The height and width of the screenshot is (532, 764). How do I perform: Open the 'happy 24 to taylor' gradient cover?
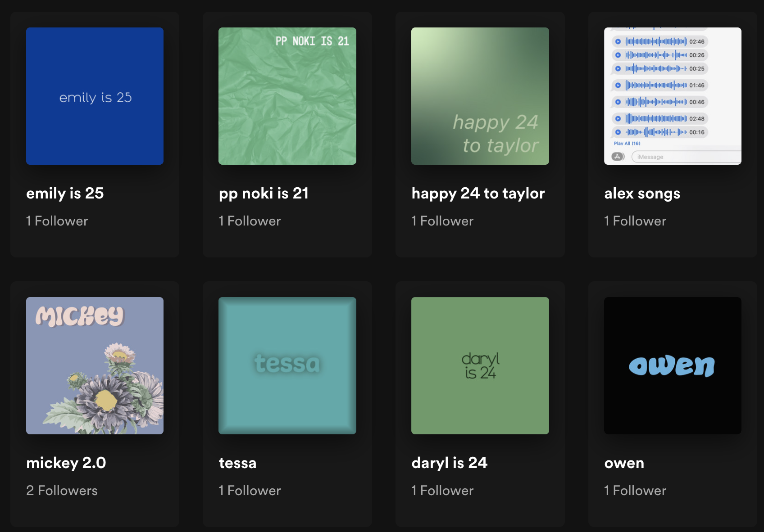coord(480,96)
